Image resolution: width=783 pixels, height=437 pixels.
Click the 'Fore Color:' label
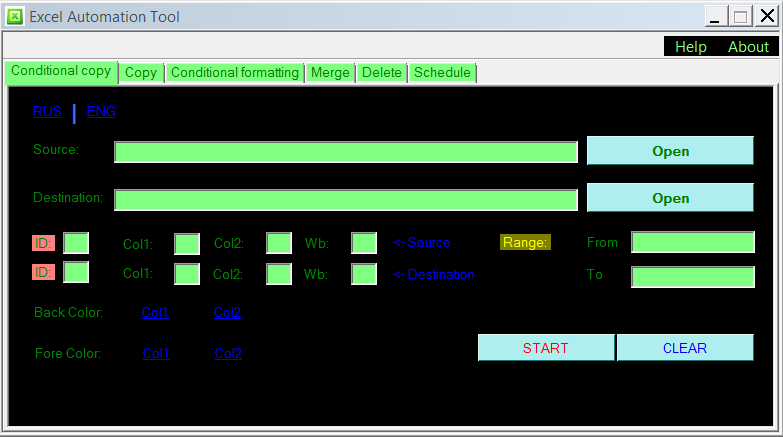coord(68,354)
